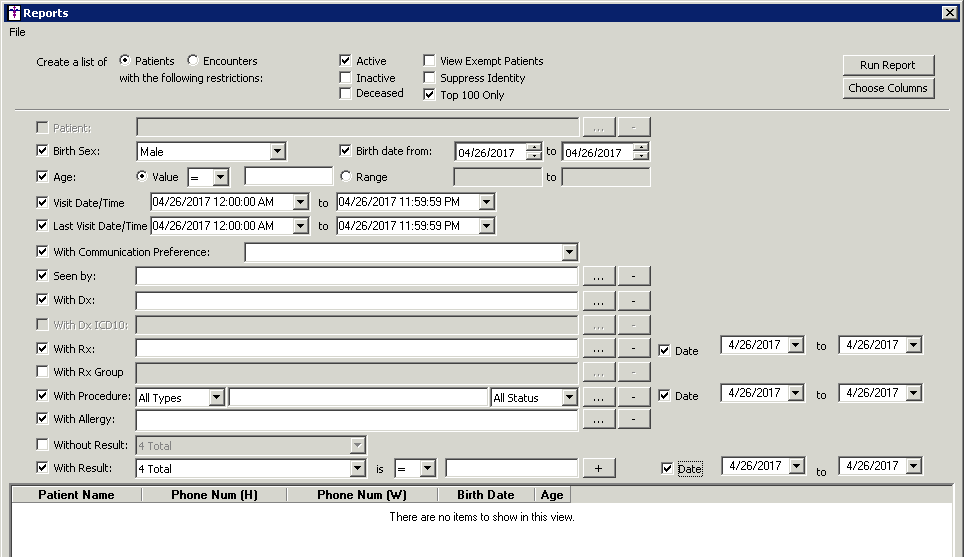Viewport: 964px width, 557px height.
Task: Click the With Procedure browse button
Action: click(599, 397)
